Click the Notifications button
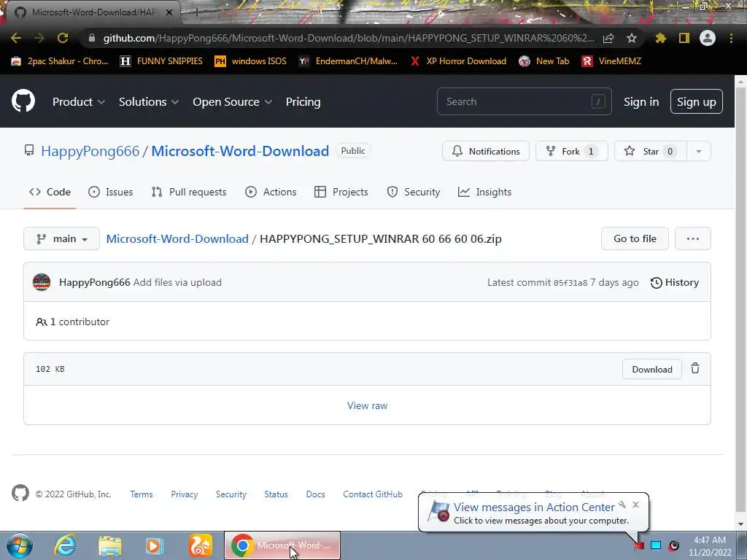 [x=485, y=152]
